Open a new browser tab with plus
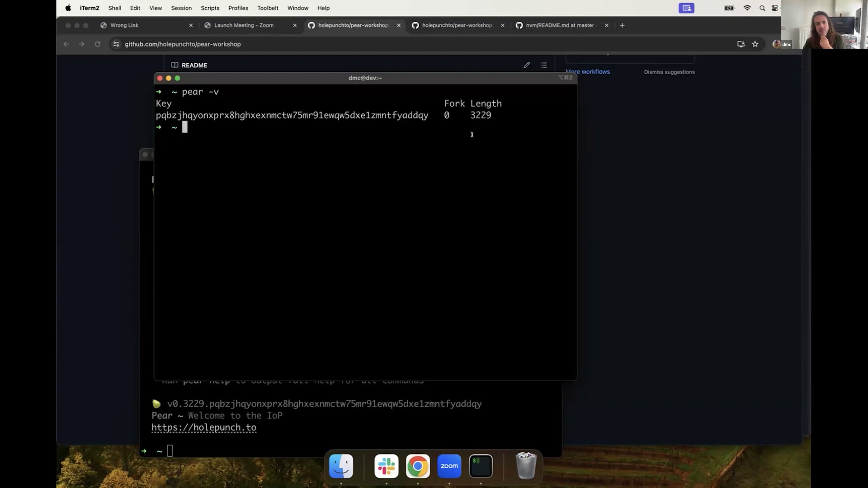This screenshot has width=868, height=488. point(622,25)
